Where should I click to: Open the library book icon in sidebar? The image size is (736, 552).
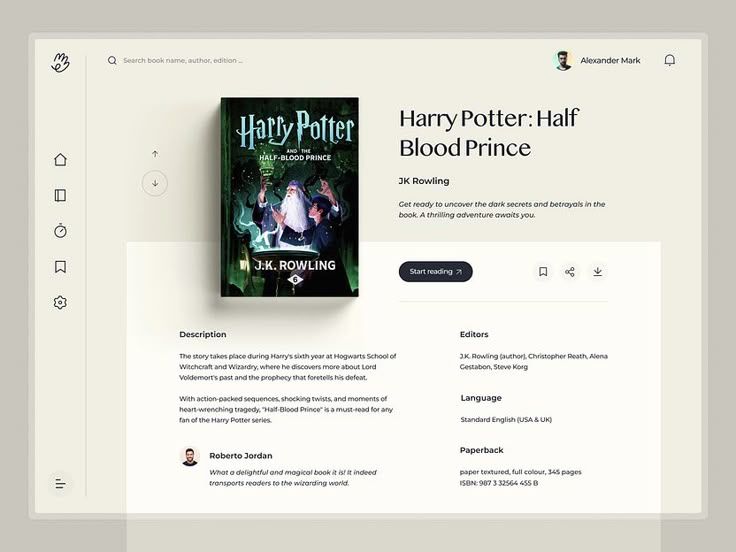[x=61, y=195]
